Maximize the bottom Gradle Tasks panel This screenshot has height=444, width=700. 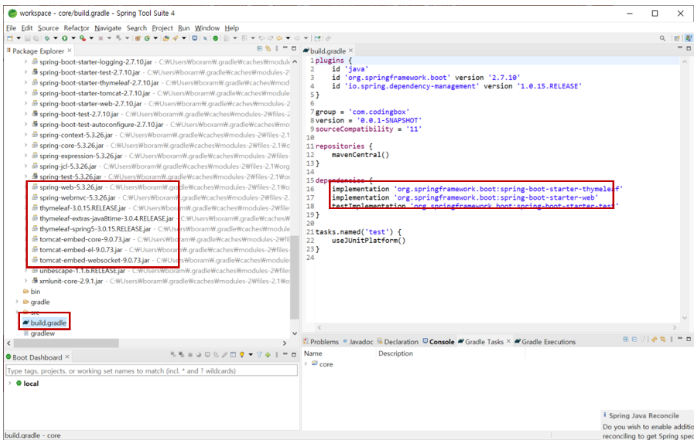point(688,340)
